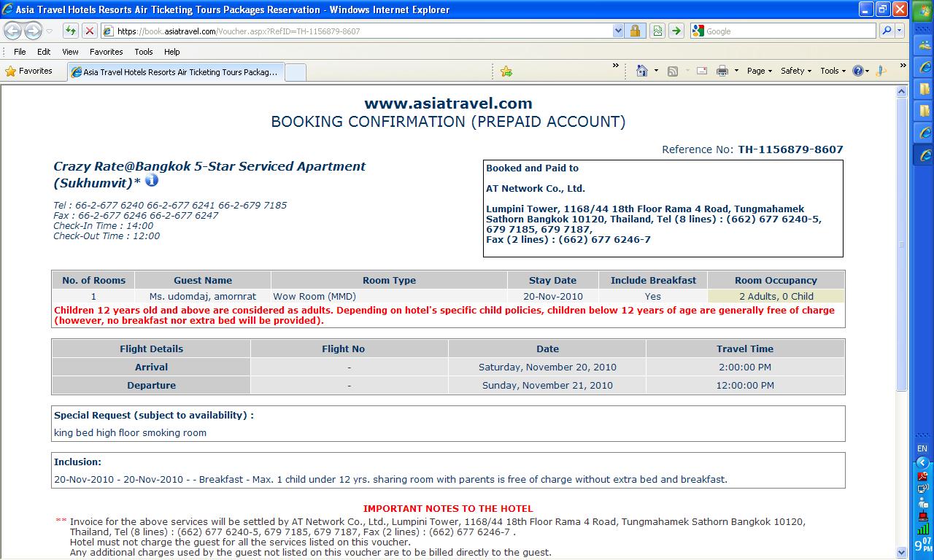Click the security padlock icon

tap(635, 31)
